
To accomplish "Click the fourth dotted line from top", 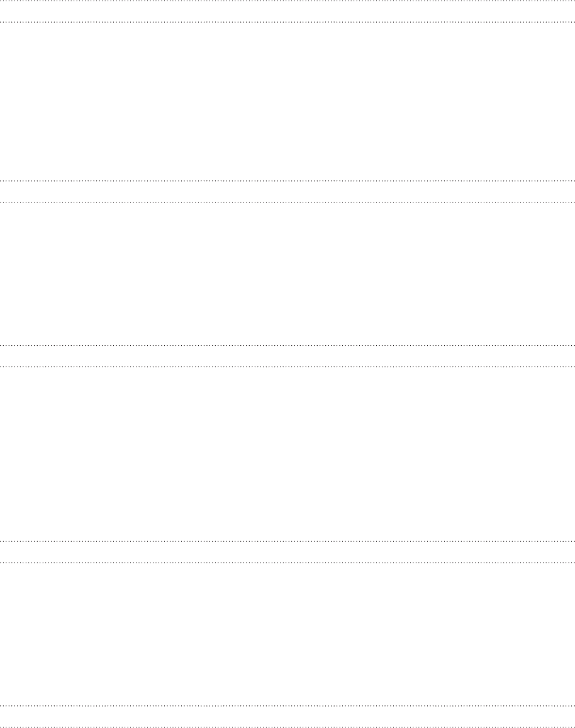I will (287, 202).
